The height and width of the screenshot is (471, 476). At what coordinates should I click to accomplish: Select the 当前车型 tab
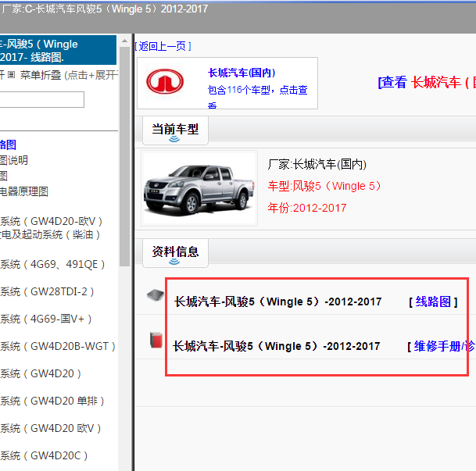[175, 130]
